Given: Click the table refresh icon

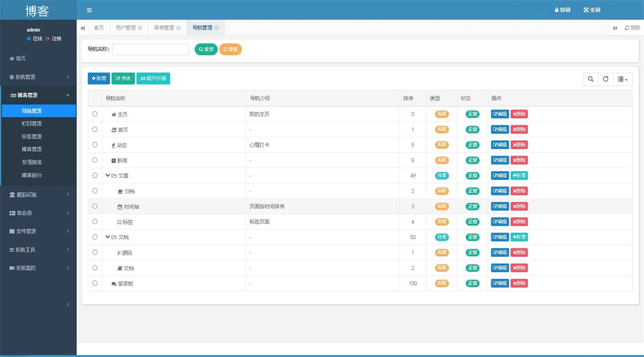Looking at the screenshot, I should tap(605, 79).
